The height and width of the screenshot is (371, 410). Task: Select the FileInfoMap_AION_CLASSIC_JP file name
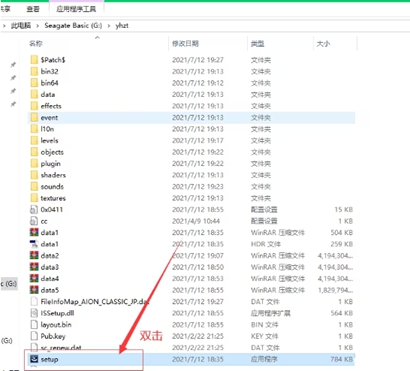(x=95, y=302)
